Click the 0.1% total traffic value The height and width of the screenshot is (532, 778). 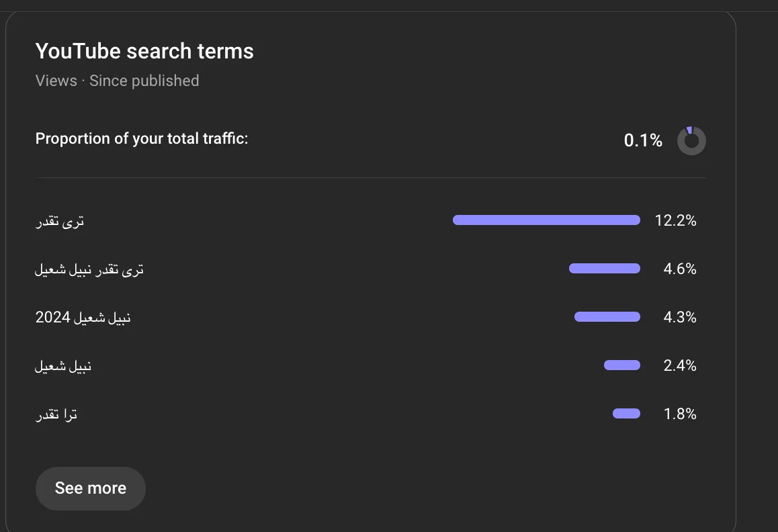click(x=643, y=140)
